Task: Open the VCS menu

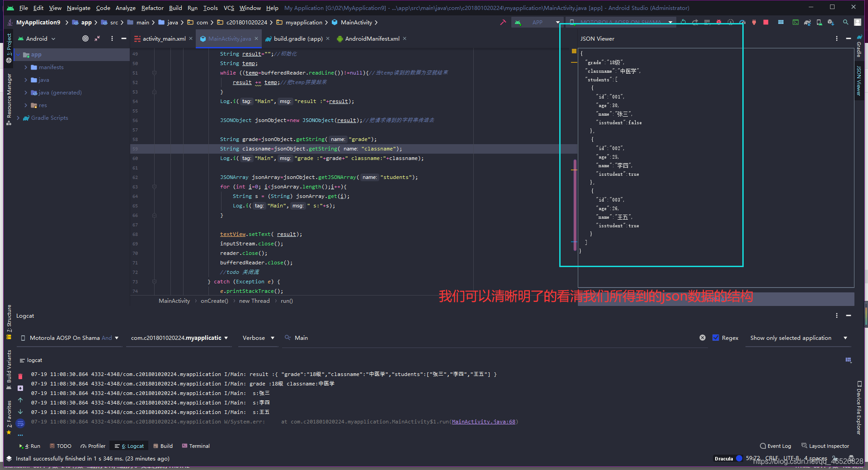Action: pyautogui.click(x=229, y=8)
